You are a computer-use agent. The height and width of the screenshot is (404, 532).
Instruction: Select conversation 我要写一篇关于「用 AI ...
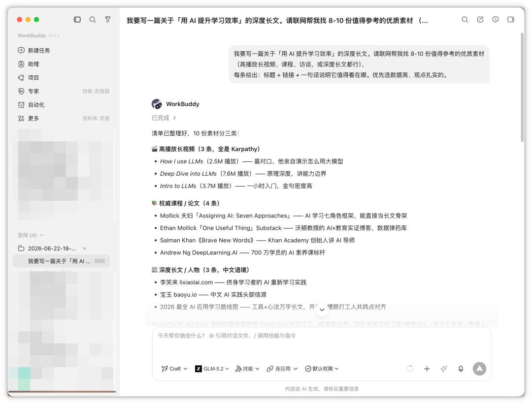62,261
